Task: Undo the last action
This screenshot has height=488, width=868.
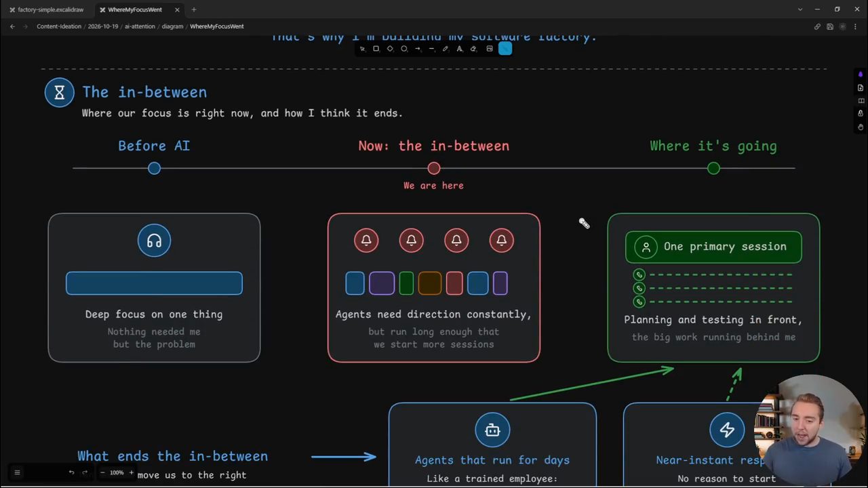Action: click(71, 472)
